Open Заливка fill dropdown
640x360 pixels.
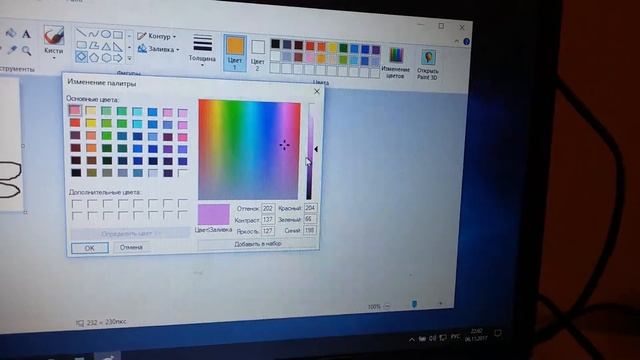pyautogui.click(x=158, y=49)
